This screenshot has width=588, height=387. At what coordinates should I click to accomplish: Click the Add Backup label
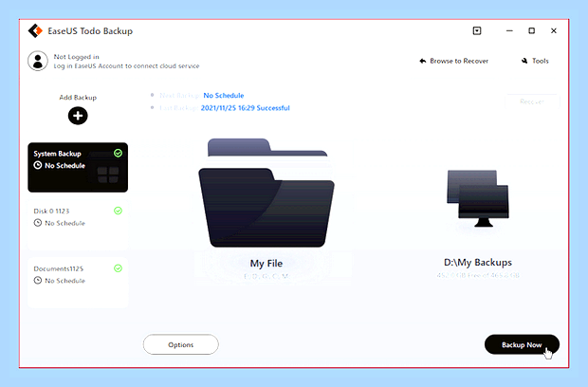(78, 98)
